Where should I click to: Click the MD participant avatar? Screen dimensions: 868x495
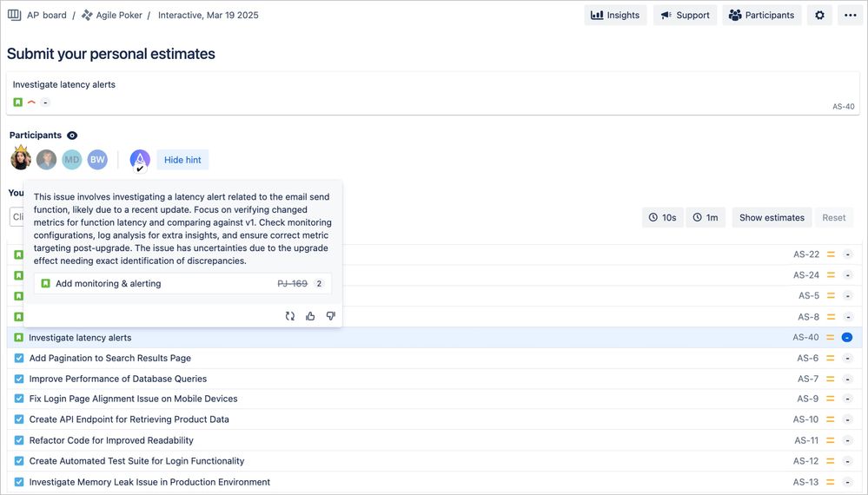click(72, 160)
